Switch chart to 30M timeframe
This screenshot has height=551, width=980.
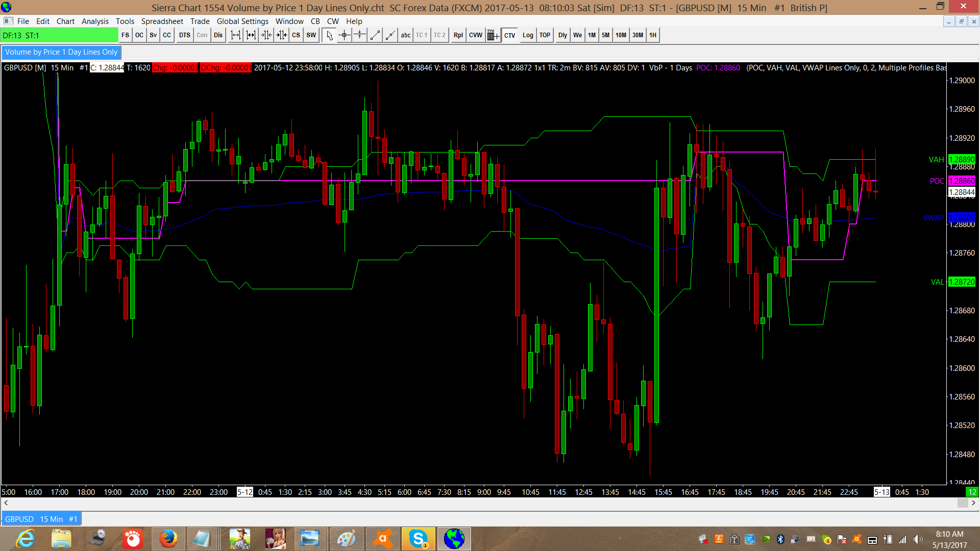[x=638, y=35]
